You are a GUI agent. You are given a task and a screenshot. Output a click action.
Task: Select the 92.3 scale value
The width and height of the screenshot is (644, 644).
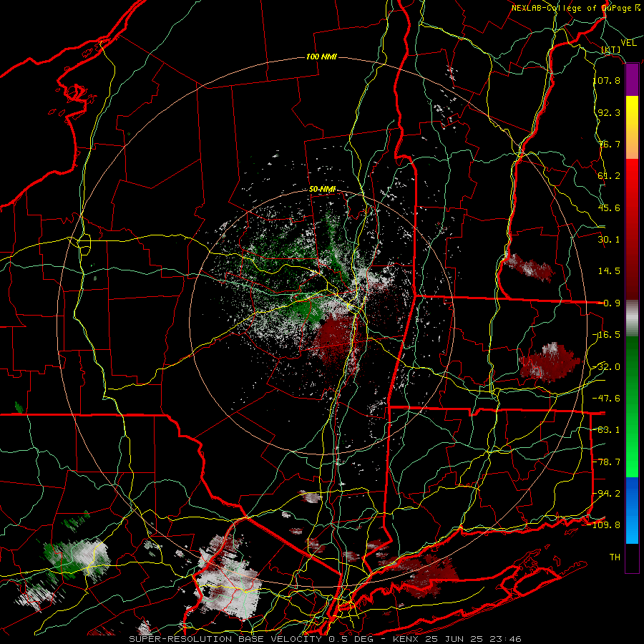click(609, 112)
